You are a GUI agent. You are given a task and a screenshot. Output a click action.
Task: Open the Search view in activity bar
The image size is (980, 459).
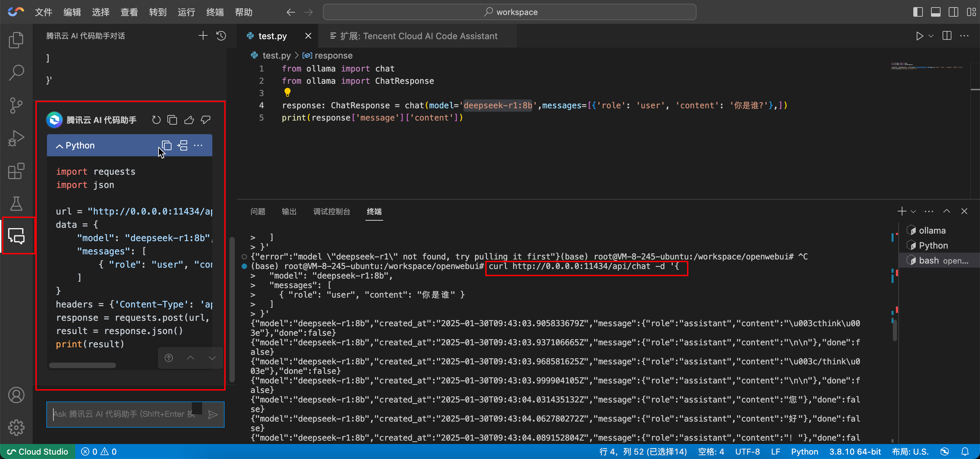point(16,72)
